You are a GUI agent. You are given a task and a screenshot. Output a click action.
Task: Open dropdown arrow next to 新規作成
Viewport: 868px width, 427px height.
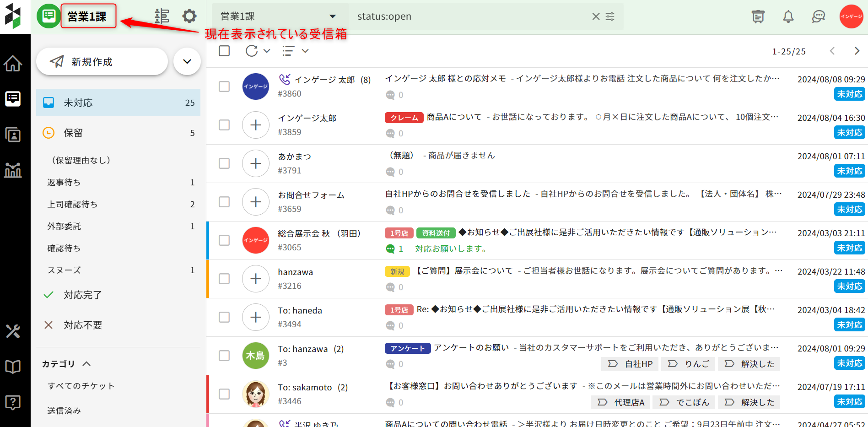click(187, 61)
